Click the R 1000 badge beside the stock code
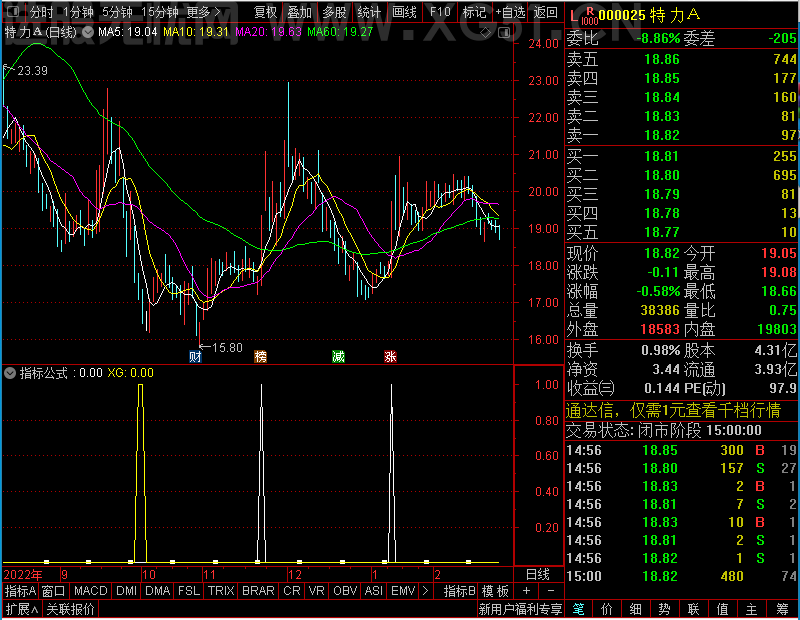The height and width of the screenshot is (620, 800). point(589,16)
